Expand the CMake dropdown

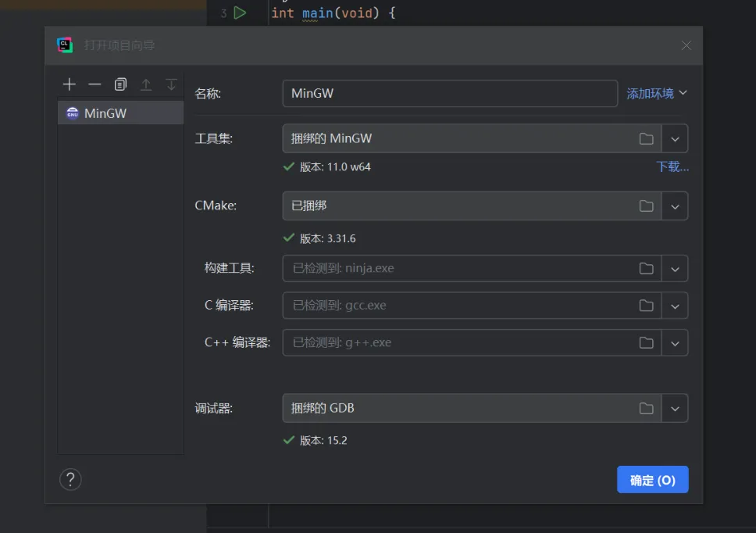coord(675,206)
